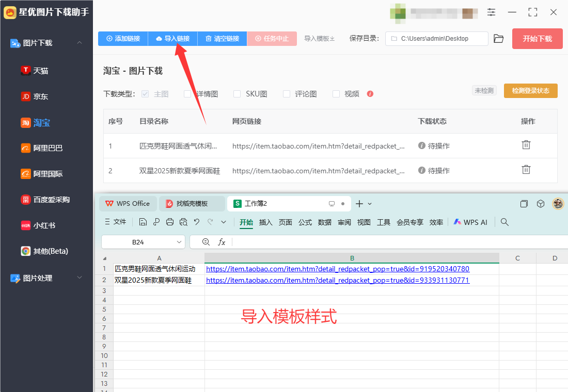Viewport: 568px width, 392px height.
Task: Switch to the 视图 ribbon tab
Action: (364, 222)
